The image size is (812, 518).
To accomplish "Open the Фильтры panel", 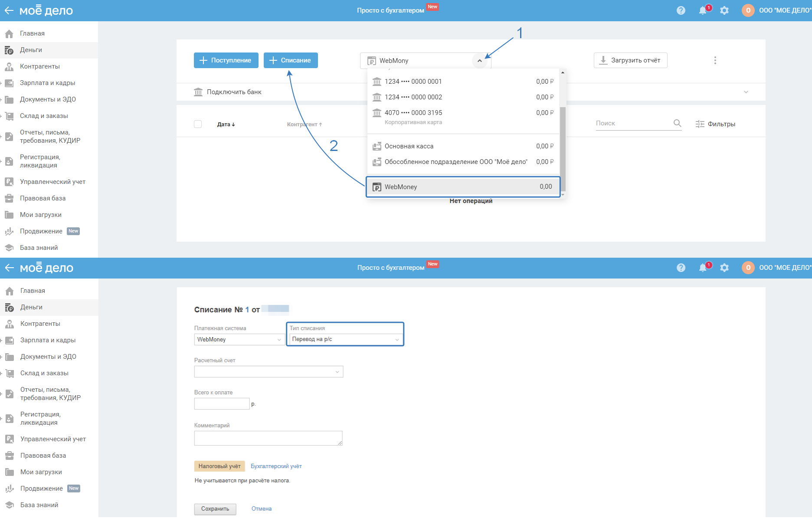I will click(715, 124).
